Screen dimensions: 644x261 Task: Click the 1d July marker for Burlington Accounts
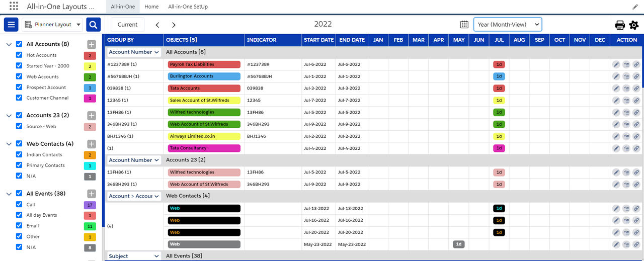(499, 76)
